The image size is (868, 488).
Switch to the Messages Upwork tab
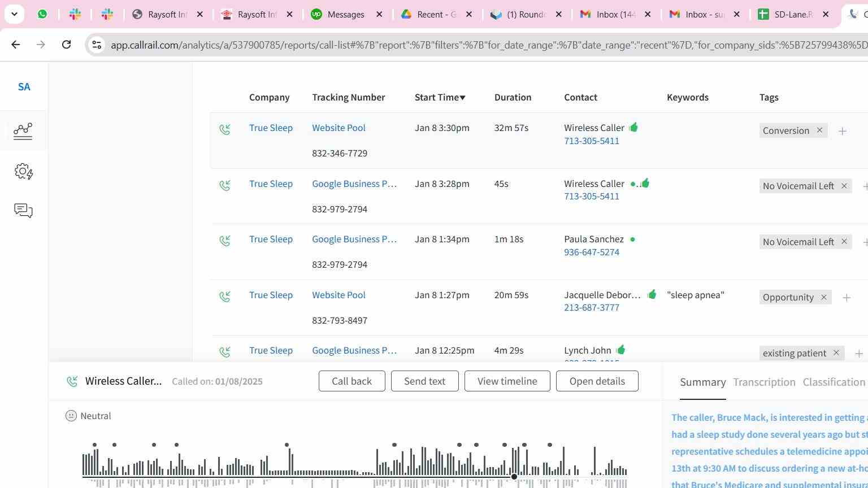click(x=346, y=14)
